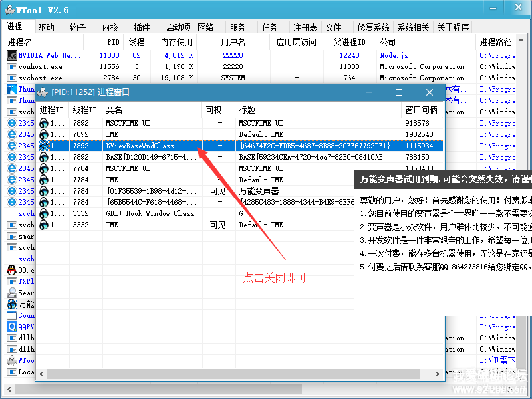The width and height of the screenshot is (532, 399).
Task: Click the QQ penguin process icon
Action: click(11, 270)
